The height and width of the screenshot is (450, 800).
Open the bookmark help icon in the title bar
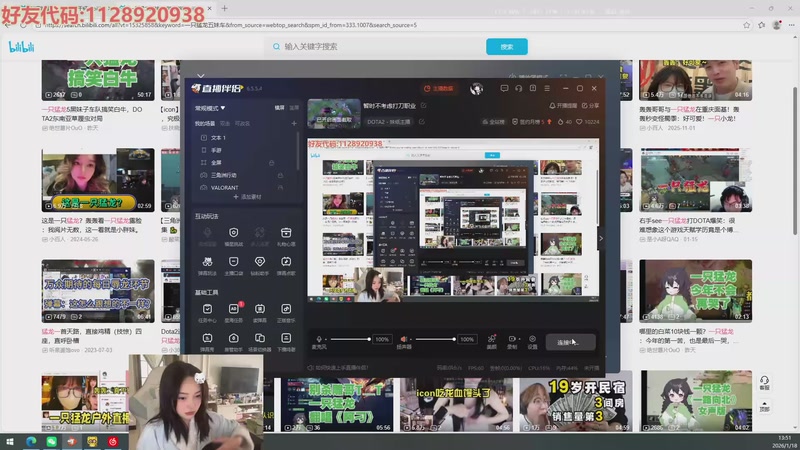[x=533, y=88]
